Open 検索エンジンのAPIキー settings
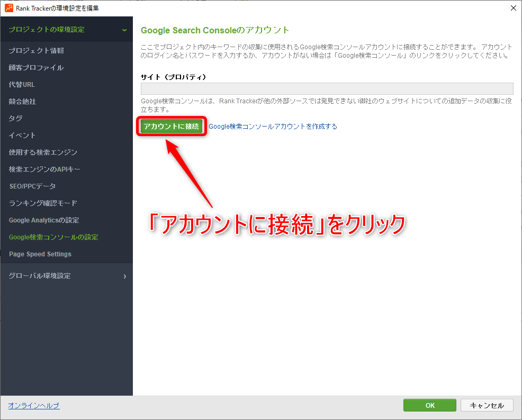Viewport: 522px width, 420px height. pos(44,169)
